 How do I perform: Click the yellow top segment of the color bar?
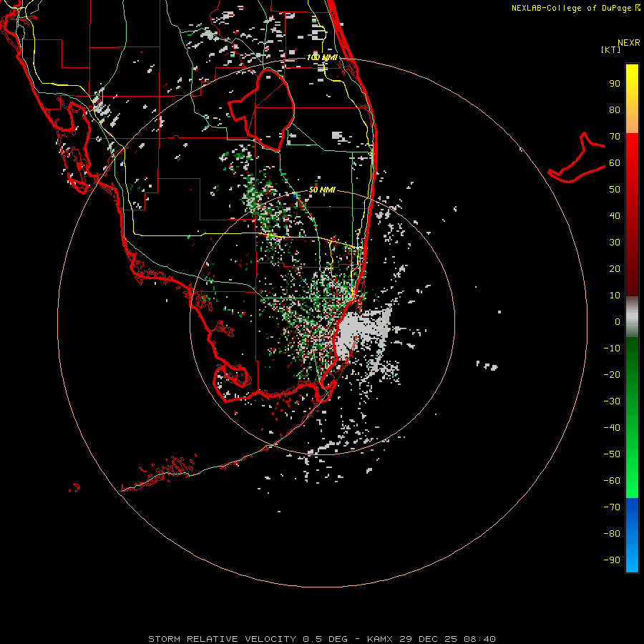tap(632, 99)
